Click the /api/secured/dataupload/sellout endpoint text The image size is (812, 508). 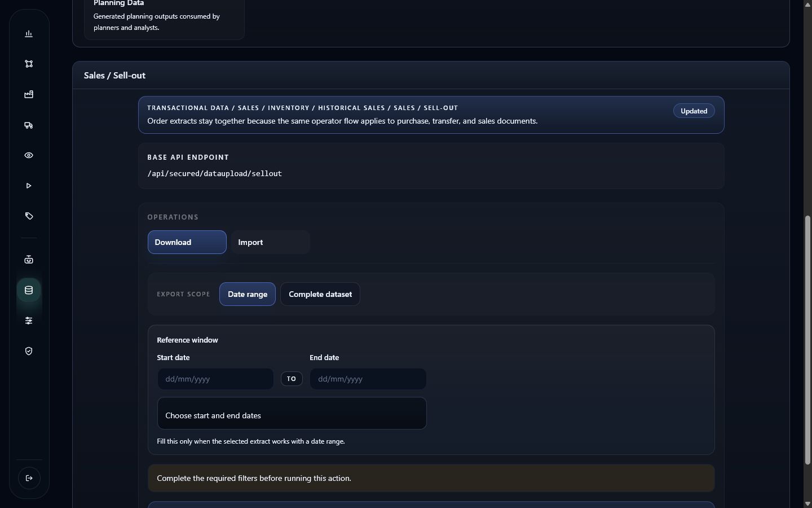pyautogui.click(x=215, y=173)
